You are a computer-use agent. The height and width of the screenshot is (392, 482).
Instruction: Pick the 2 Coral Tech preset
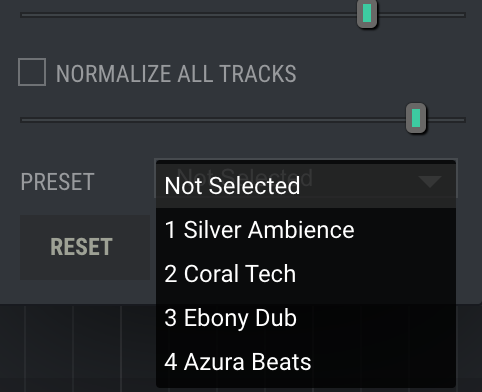click(x=306, y=274)
